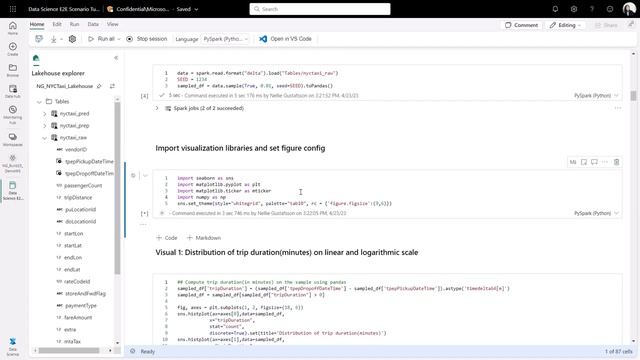Screen dimensions: 640x360
Task: Click the Home icon in left sidebar
Action: click(13, 28)
